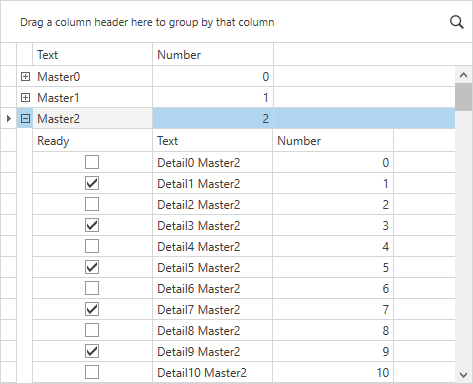Select cell 'Detail10 Master2'

point(213,372)
